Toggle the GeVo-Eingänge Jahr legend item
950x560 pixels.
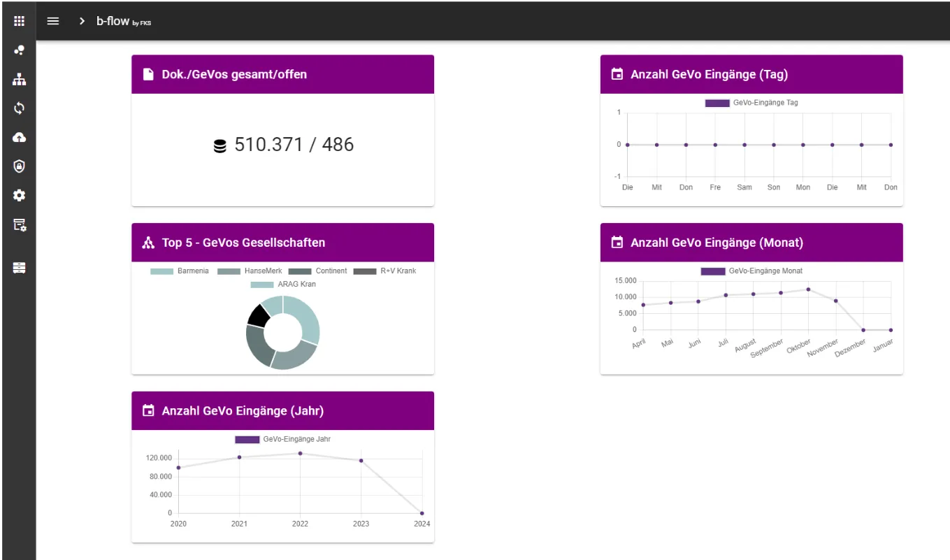coord(247,439)
